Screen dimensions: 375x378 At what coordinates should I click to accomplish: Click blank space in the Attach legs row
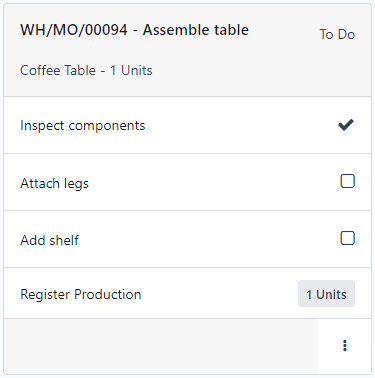213,182
